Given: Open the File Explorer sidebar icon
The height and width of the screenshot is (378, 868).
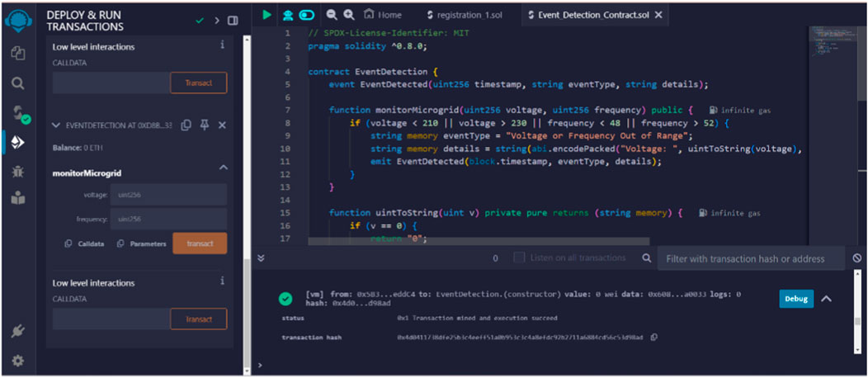Looking at the screenshot, I should coord(17,53).
